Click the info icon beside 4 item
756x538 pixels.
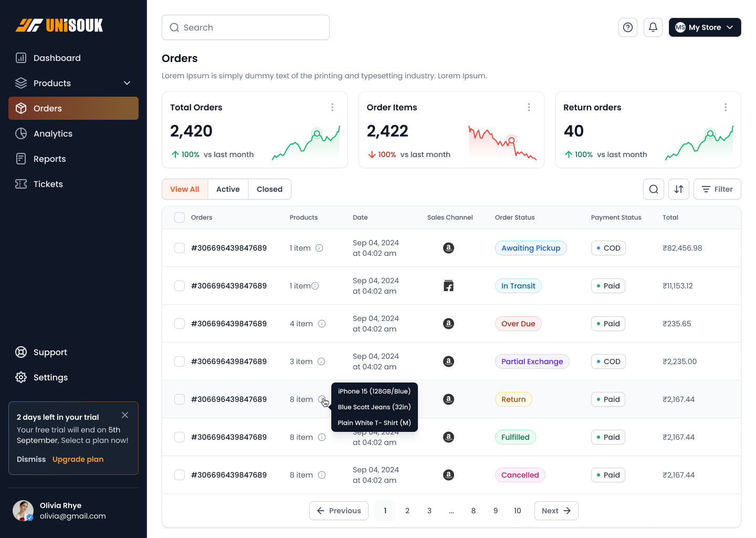(x=322, y=324)
